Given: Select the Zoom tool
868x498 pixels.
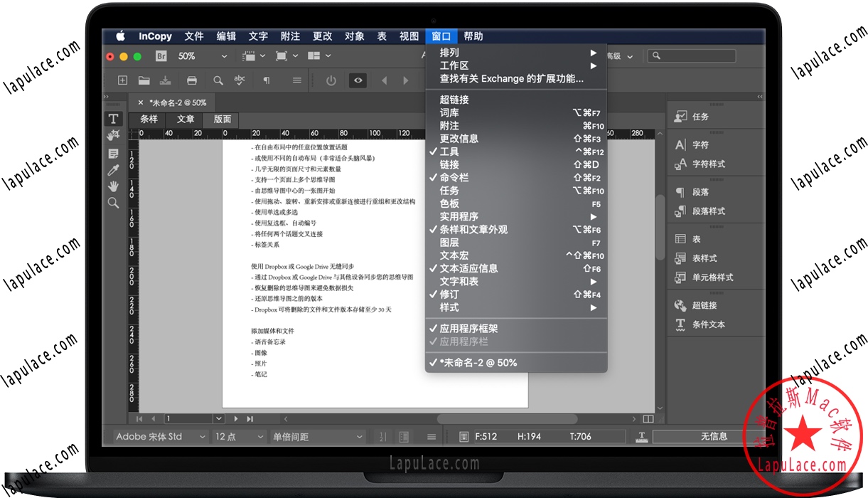Looking at the screenshot, I should pyautogui.click(x=113, y=203).
